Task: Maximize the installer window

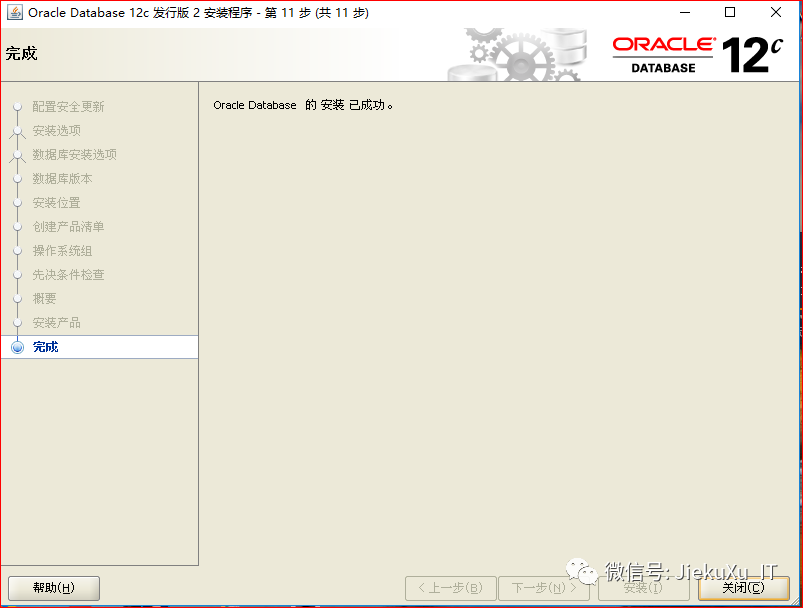Action: point(730,12)
